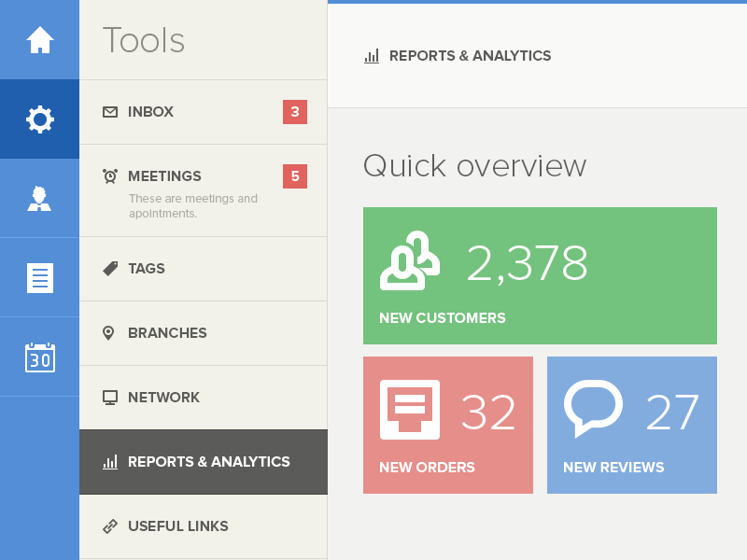Click the location pin Branches icon

click(x=109, y=333)
